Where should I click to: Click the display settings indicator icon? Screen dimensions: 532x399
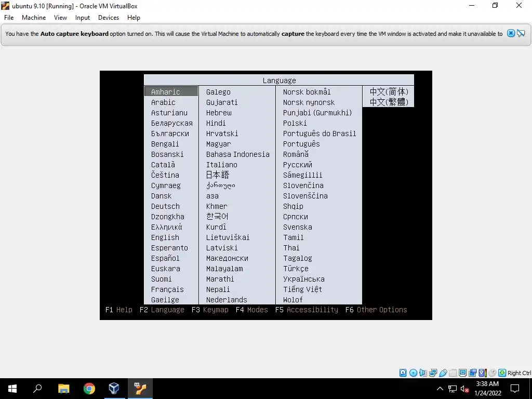tap(462, 373)
